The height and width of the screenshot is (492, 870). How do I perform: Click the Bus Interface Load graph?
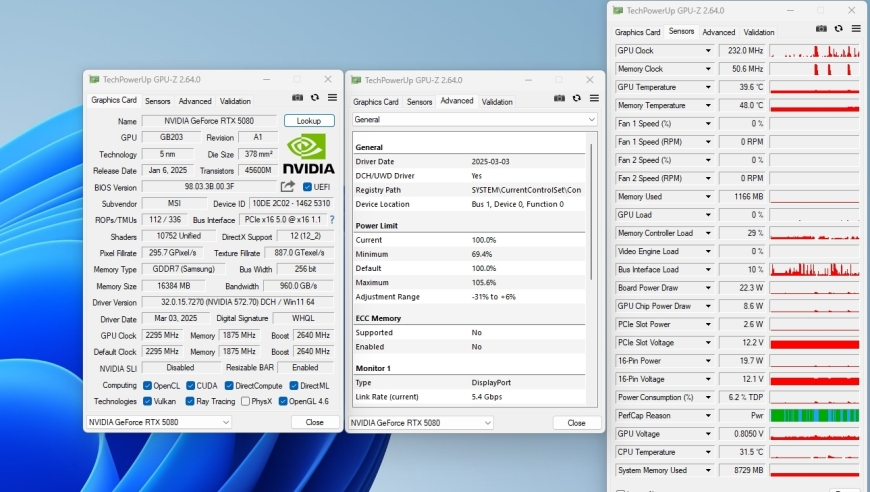coord(815,270)
